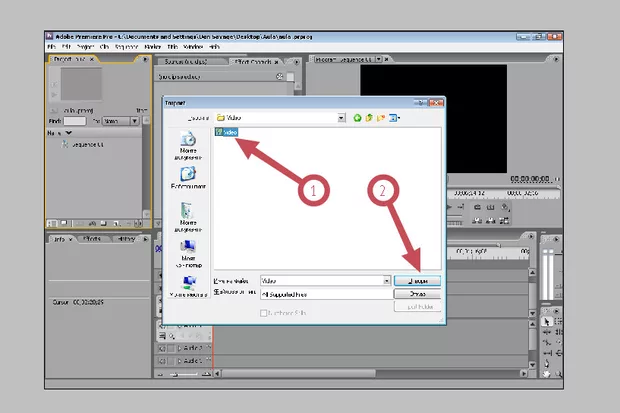Click the Create New Folder icon

[381, 117]
